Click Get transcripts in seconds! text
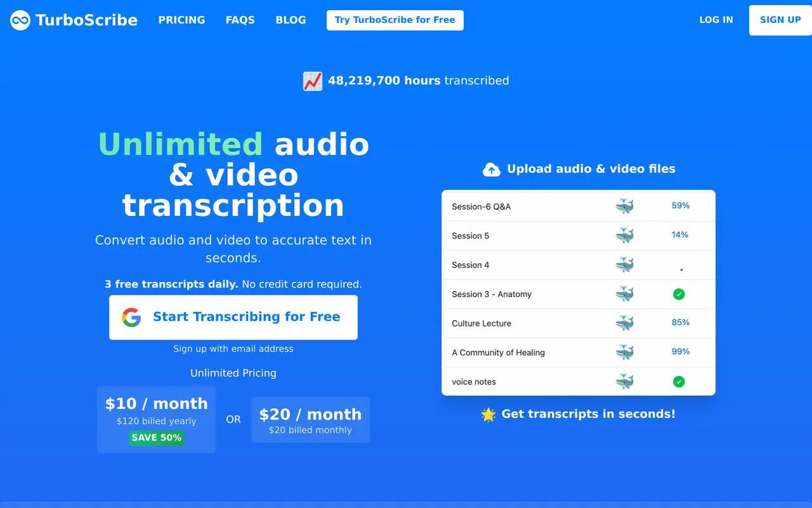 589,414
